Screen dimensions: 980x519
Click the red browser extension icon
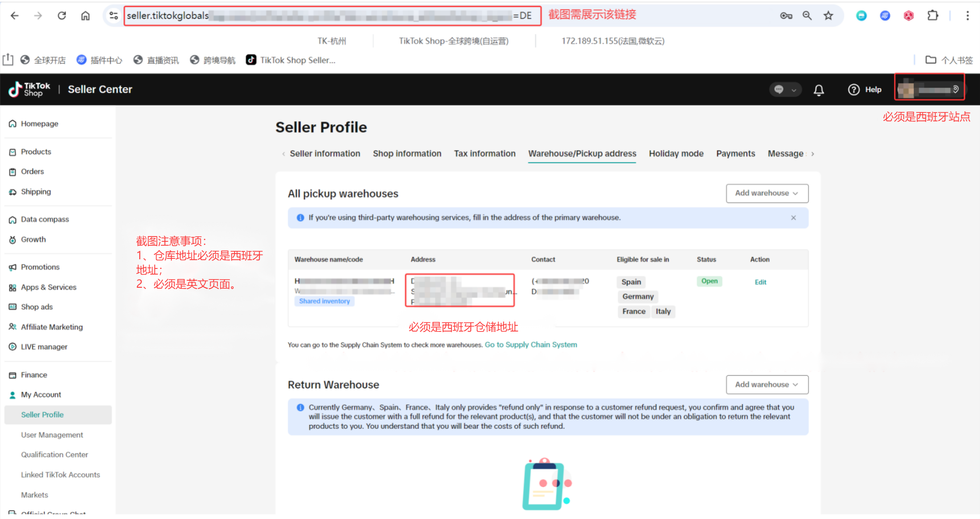pos(909,16)
